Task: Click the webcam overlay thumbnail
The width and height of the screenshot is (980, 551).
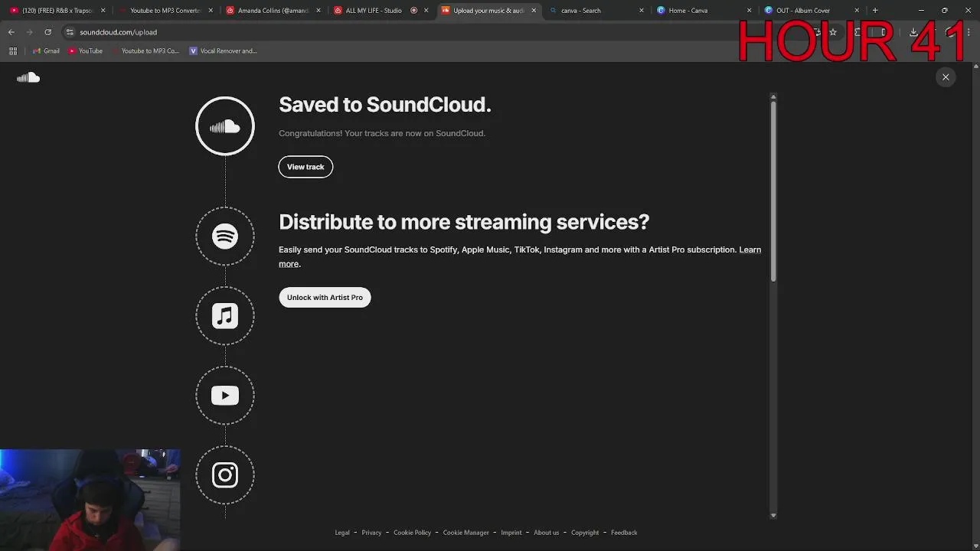Action: (x=90, y=500)
